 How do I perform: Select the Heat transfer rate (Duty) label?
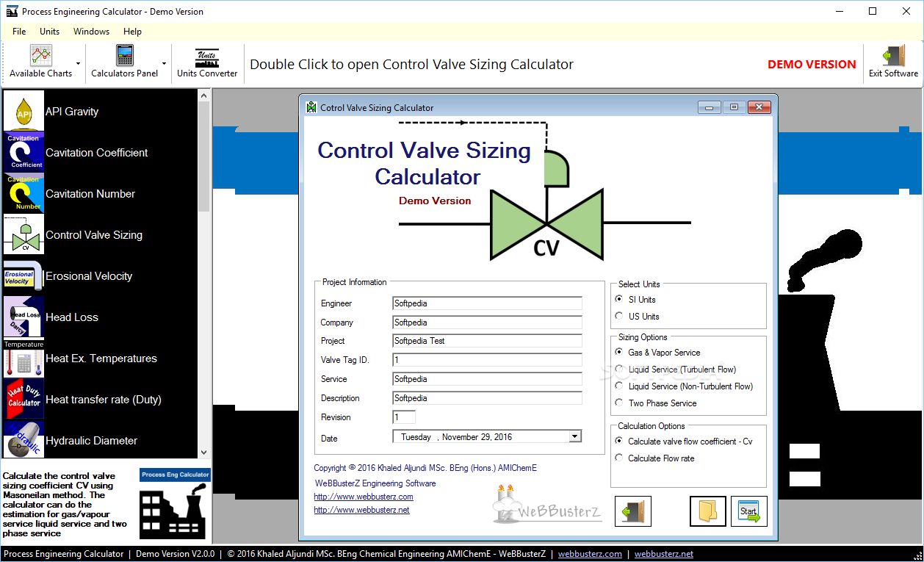(104, 400)
